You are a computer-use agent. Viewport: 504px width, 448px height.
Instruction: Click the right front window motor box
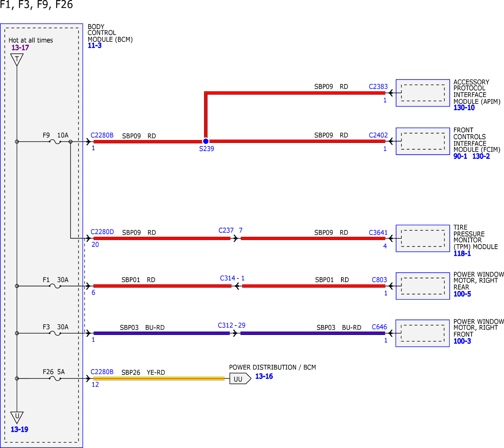pyautogui.click(x=423, y=333)
